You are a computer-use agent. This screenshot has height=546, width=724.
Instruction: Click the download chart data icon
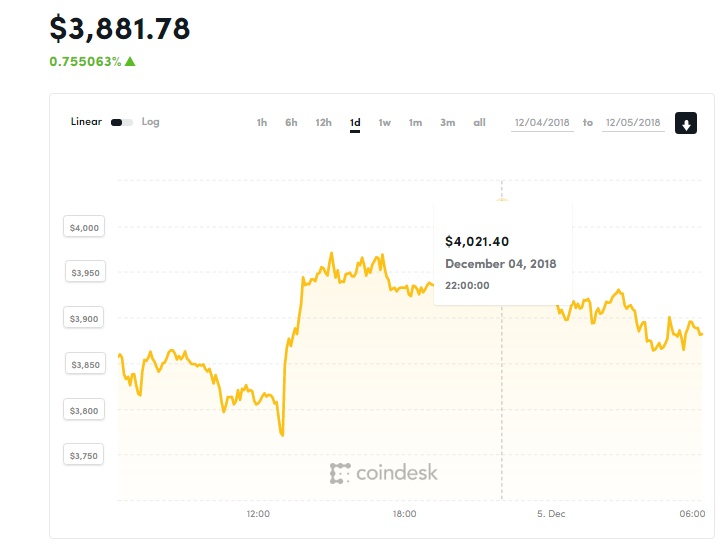point(686,123)
